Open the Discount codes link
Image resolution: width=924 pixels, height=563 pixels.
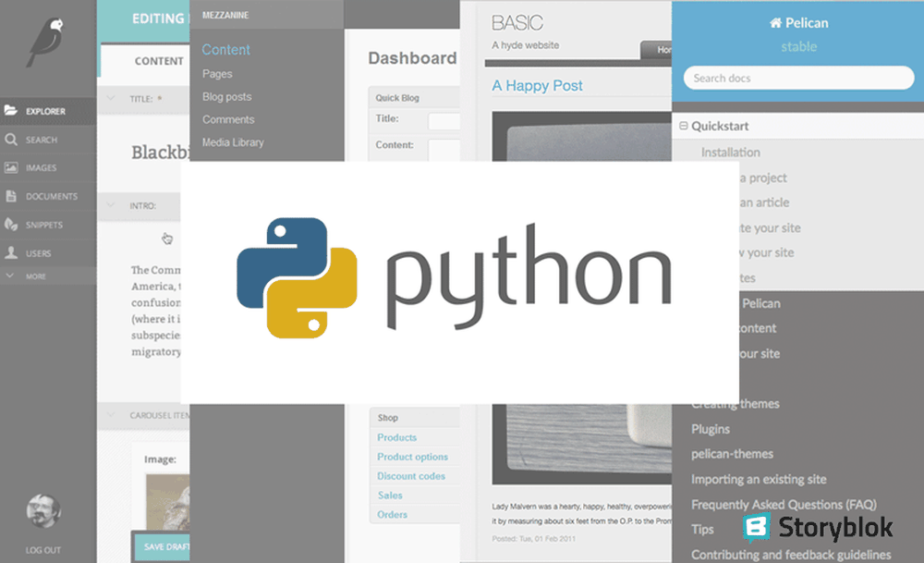coord(411,476)
